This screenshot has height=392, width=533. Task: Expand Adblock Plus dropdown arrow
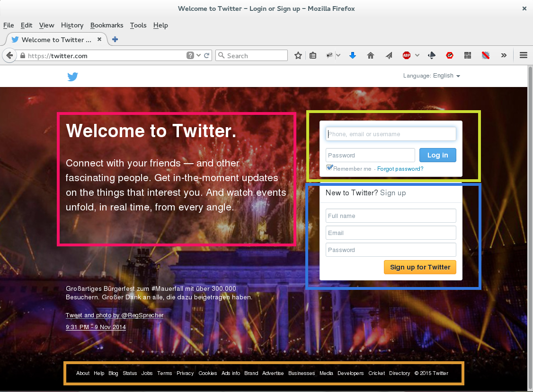[417, 55]
